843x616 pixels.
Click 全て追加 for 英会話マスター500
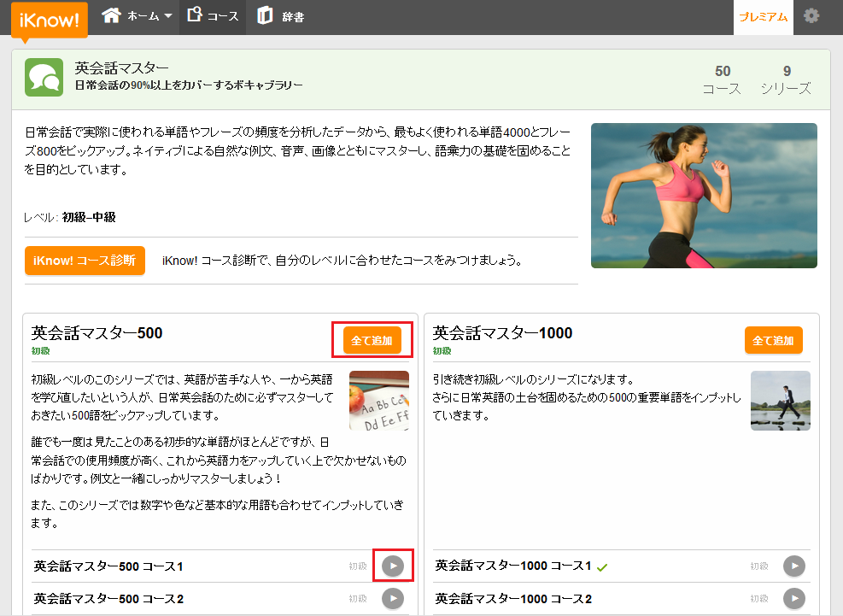click(x=372, y=340)
